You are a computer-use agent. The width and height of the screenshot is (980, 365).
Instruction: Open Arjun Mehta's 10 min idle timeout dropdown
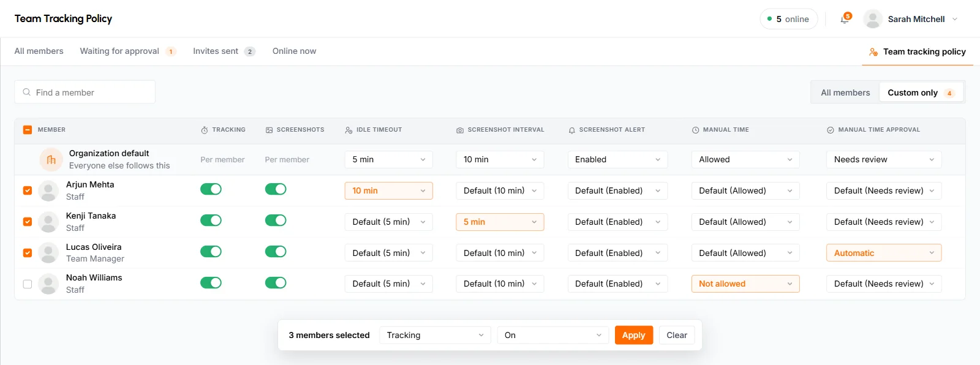pyautogui.click(x=389, y=190)
